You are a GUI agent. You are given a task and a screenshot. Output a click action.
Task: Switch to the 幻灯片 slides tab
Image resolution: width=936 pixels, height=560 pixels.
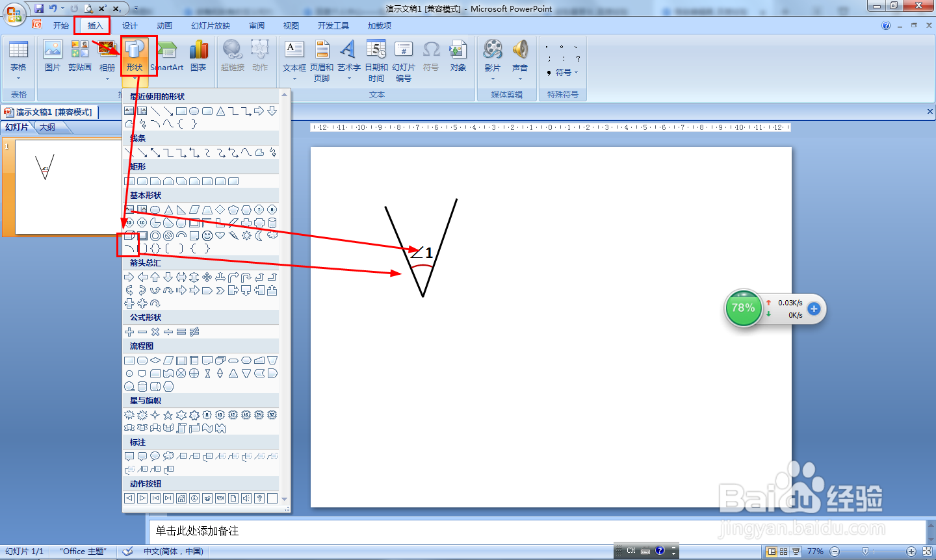[17, 127]
